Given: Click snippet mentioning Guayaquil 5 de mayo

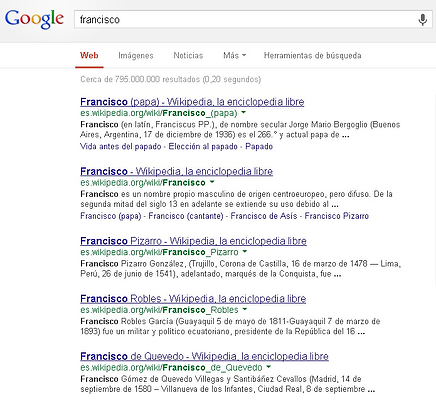Looking at the screenshot, I should 230,326.
